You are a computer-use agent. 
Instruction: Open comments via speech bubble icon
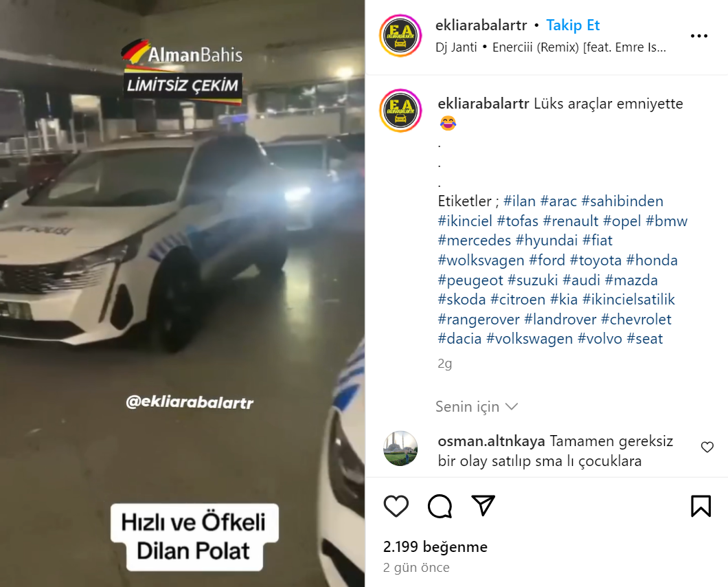coord(440,506)
